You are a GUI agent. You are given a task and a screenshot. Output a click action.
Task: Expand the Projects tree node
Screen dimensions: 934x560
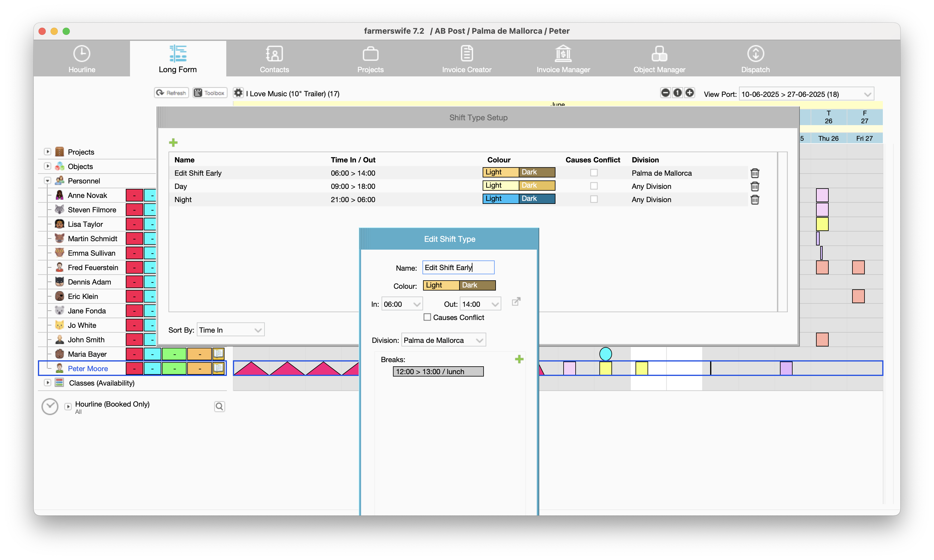48,152
